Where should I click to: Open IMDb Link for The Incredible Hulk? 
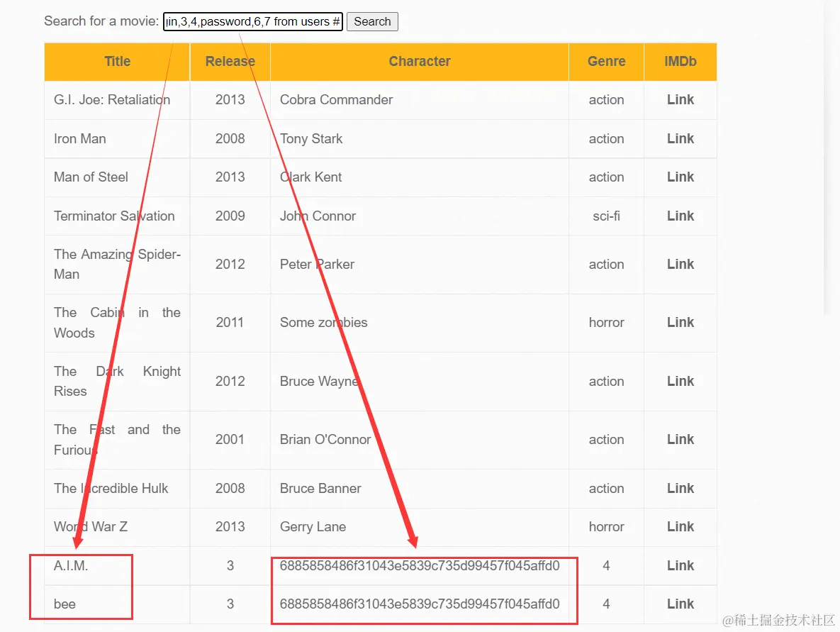[x=681, y=488]
